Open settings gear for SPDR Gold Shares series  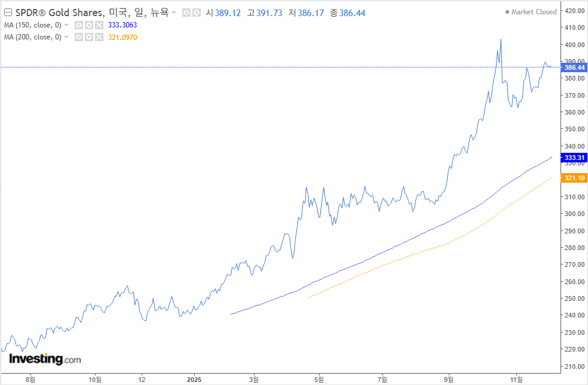point(197,13)
